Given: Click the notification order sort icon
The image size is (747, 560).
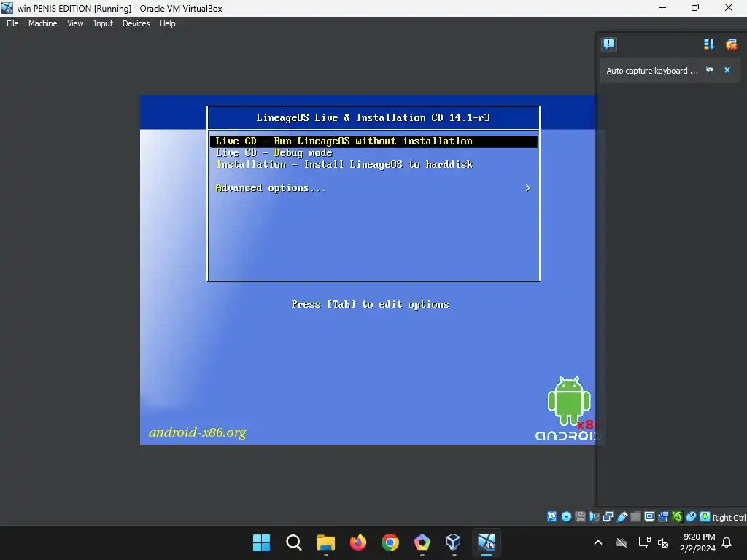Looking at the screenshot, I should pyautogui.click(x=709, y=44).
